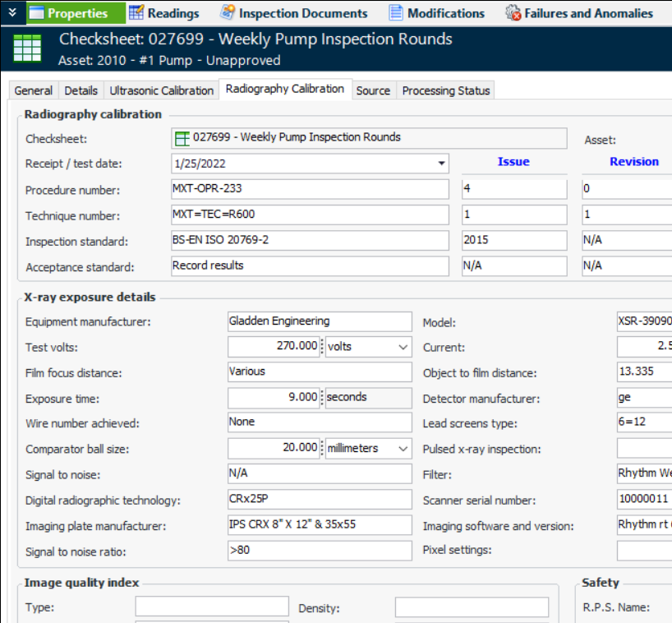Click the checksheet icon beside 027699 field

(x=182, y=138)
